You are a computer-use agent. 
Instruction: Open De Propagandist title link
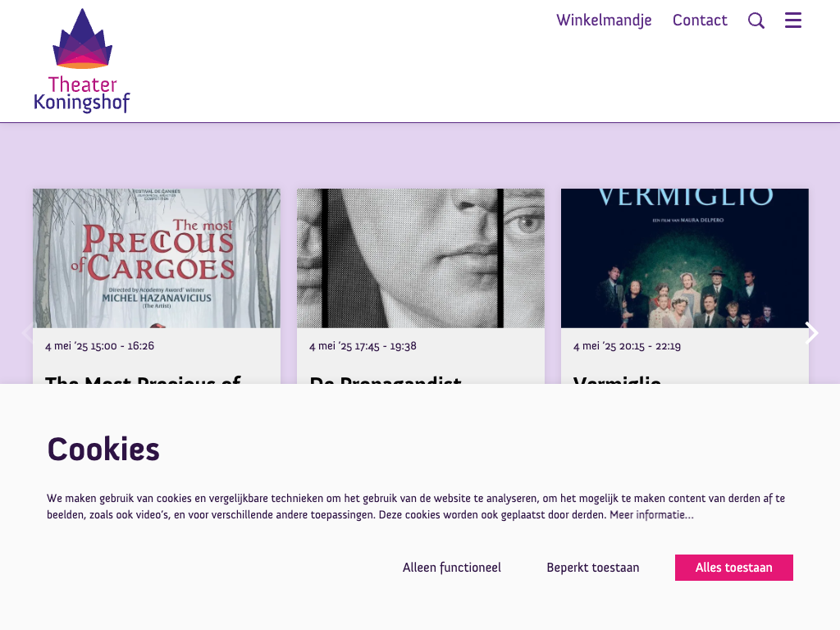[386, 379]
